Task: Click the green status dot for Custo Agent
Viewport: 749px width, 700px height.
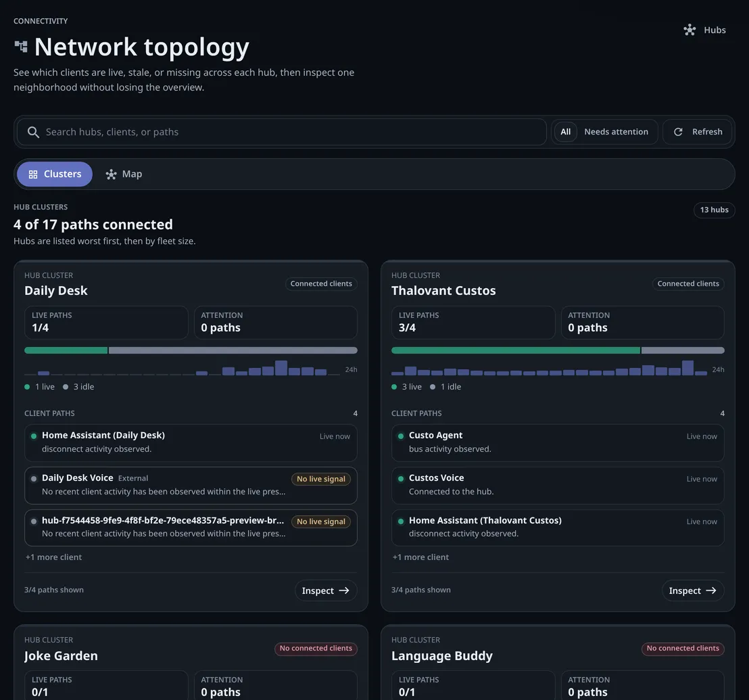Action: click(400, 436)
